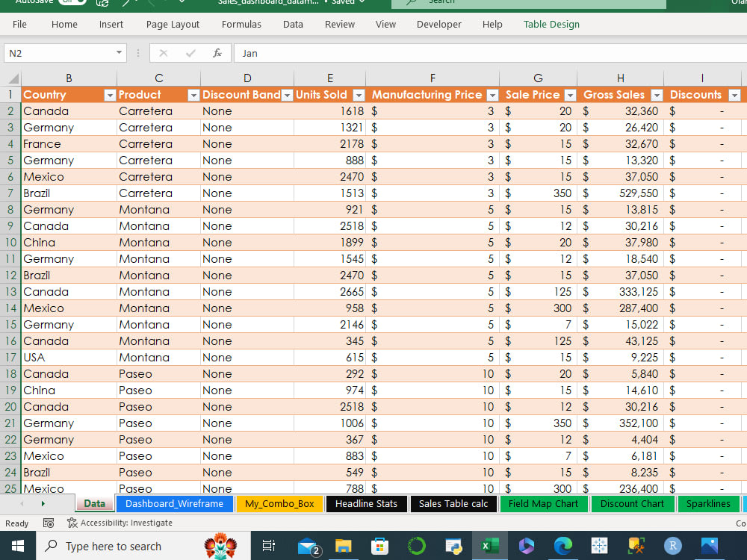Open the Windows Start menu
This screenshot has height=560, width=747.
[18, 546]
